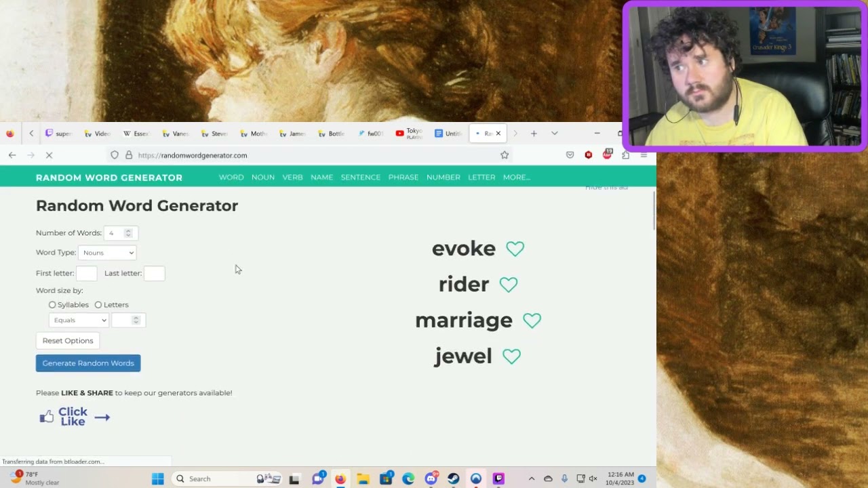Open the clock showing 12:16 AM
The height and width of the screenshot is (488, 868).
(x=620, y=479)
